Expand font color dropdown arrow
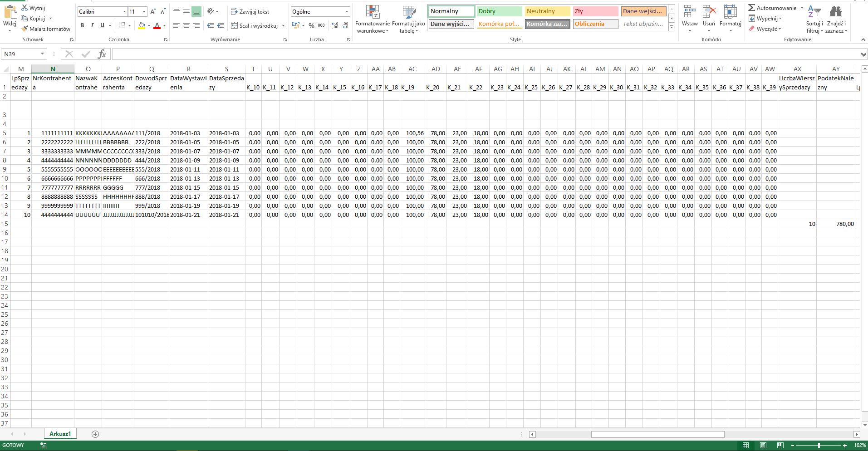Viewport: 868px width, 451px height. click(x=164, y=25)
